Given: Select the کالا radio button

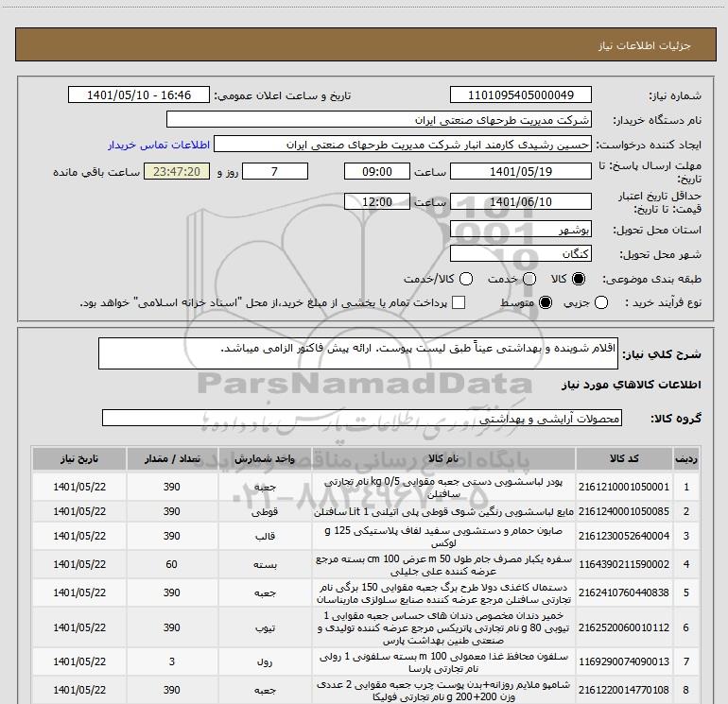Looking at the screenshot, I should (x=579, y=279).
